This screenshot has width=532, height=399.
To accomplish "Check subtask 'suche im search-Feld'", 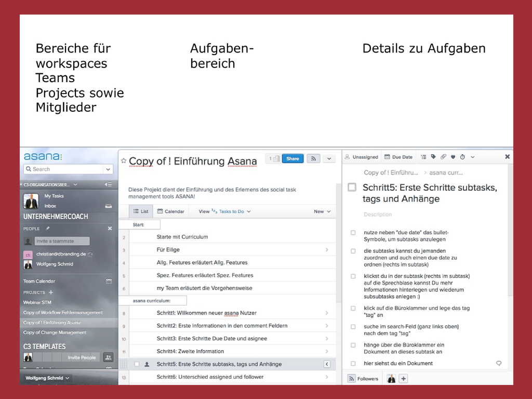I will tap(353, 327).
